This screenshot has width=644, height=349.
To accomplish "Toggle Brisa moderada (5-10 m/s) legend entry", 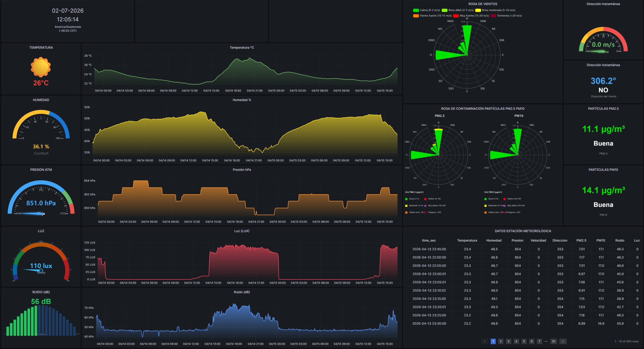I will 495,10.
